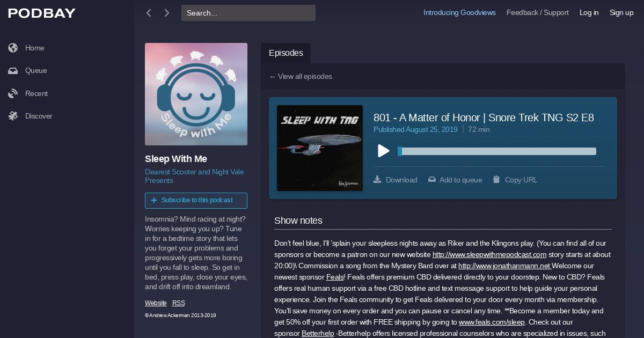This screenshot has height=338, width=644.
Task: Click the Sleep With Me cover art
Action: (196, 94)
